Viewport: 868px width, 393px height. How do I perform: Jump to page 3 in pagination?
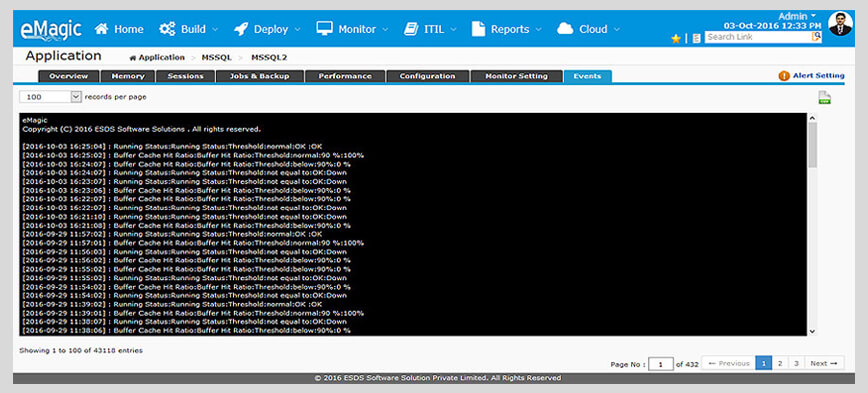[x=796, y=363]
